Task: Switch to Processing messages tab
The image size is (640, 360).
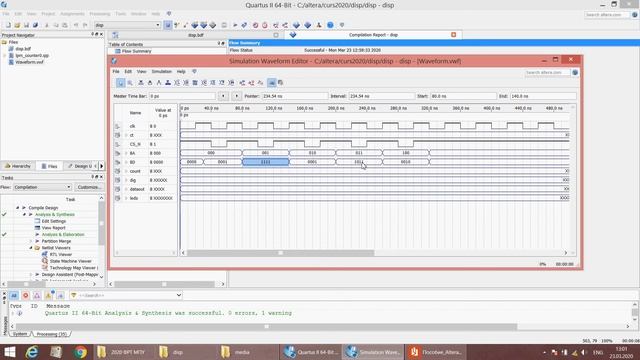Action: (x=51, y=334)
